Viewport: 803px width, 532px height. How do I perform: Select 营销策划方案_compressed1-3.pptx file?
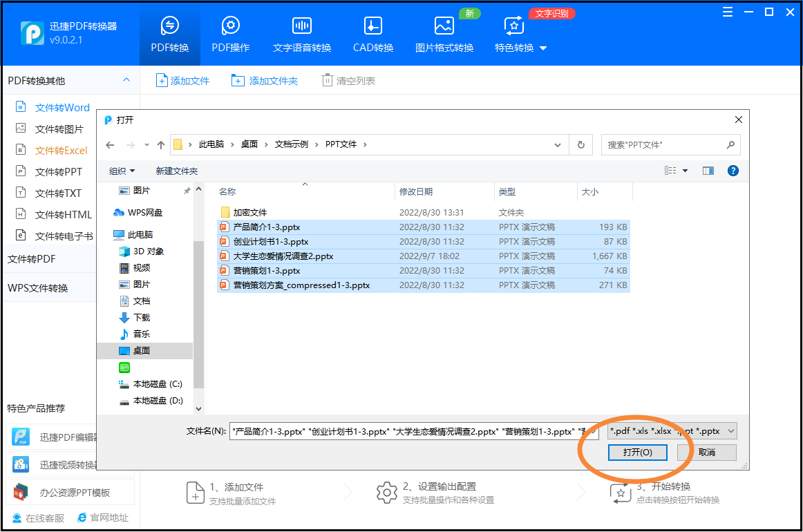click(x=423, y=285)
